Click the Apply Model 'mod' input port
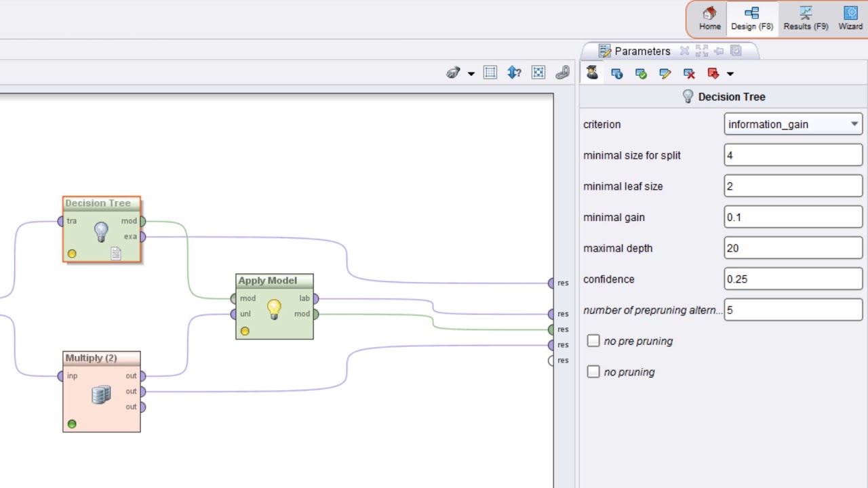The width and height of the screenshot is (868, 488). click(x=234, y=298)
